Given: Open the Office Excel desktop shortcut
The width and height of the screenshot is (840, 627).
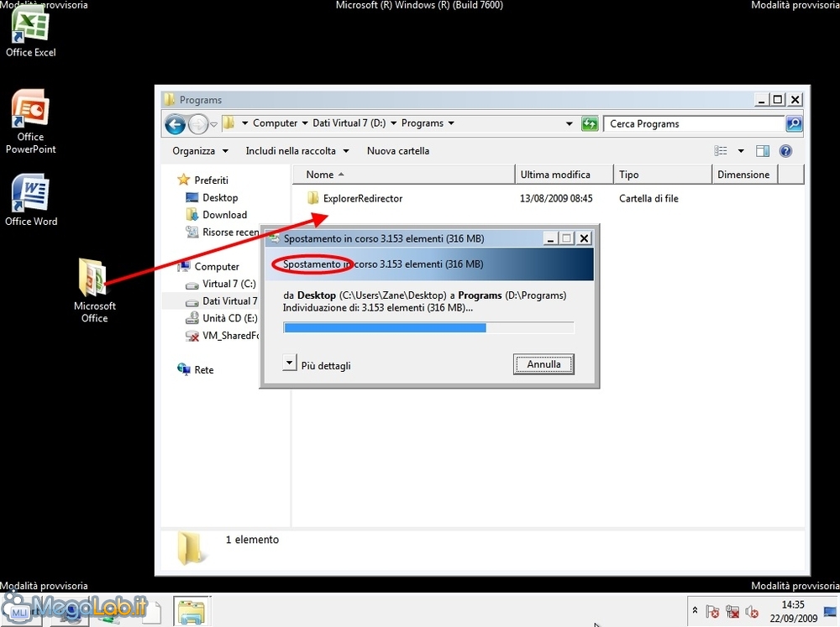Looking at the screenshot, I should [30, 32].
